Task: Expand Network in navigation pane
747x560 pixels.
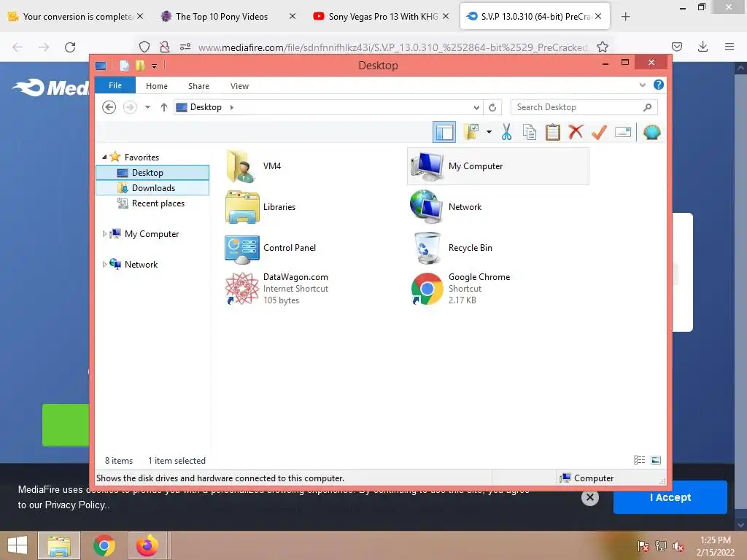Action: tap(104, 264)
